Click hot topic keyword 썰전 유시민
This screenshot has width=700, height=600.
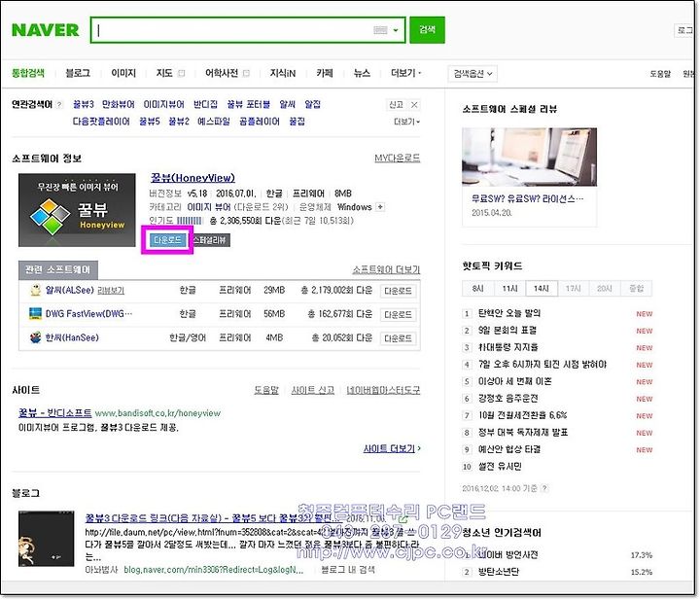500,466
